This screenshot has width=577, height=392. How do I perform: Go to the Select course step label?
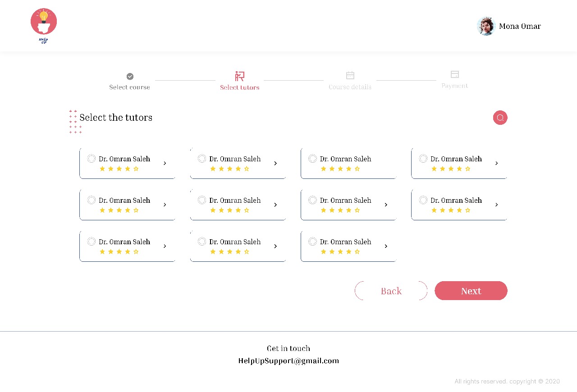(129, 87)
